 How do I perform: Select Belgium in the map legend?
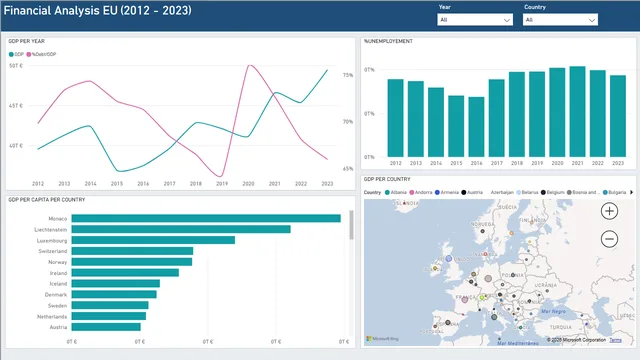coord(552,192)
